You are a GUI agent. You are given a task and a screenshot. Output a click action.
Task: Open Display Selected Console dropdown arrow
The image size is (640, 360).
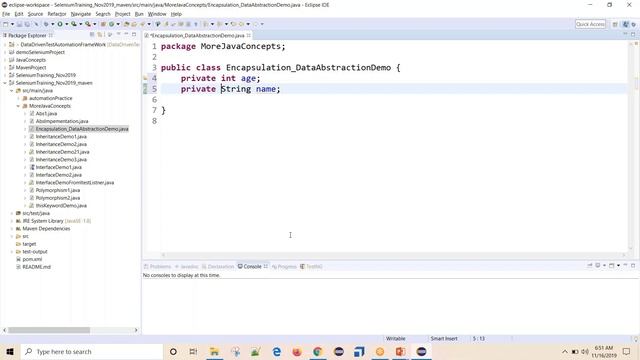604,265
